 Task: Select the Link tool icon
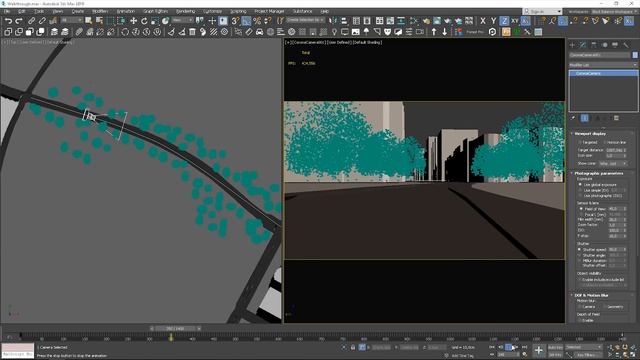(31, 21)
